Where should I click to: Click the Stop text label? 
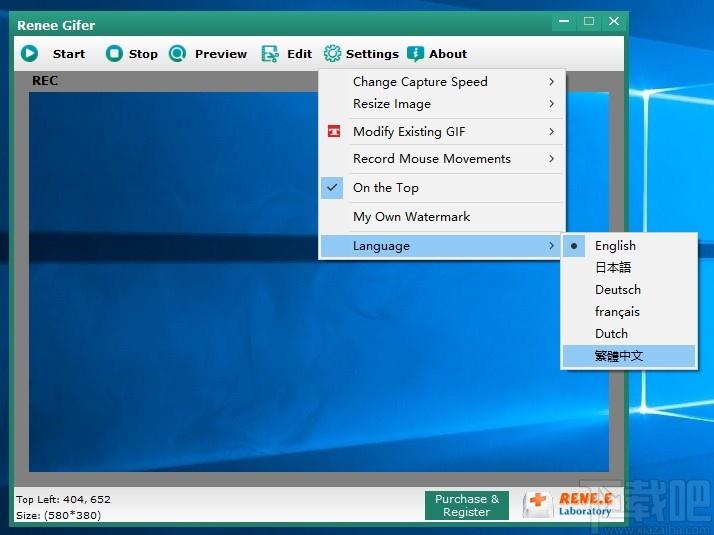pos(143,54)
